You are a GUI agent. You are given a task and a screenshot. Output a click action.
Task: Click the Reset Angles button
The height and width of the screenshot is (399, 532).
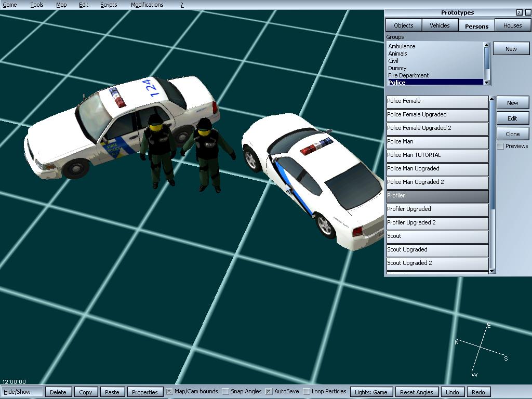417,392
